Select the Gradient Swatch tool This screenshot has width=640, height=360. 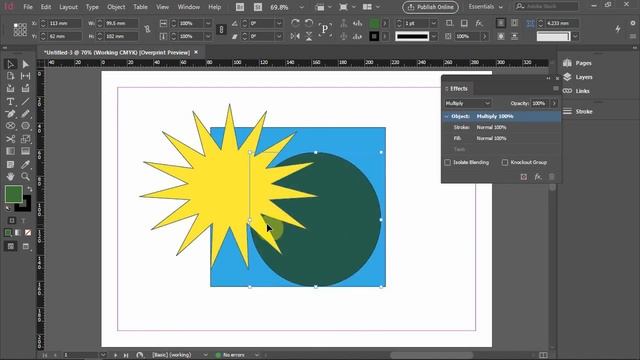(x=11, y=151)
